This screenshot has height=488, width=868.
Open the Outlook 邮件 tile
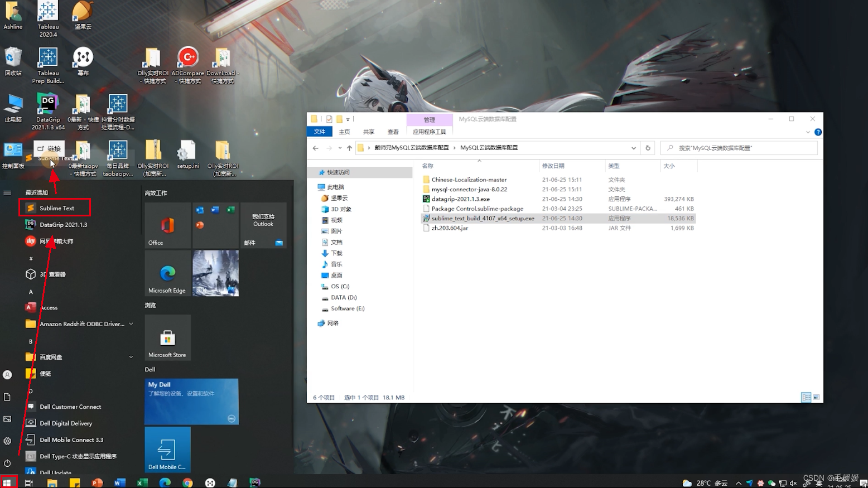(263, 225)
